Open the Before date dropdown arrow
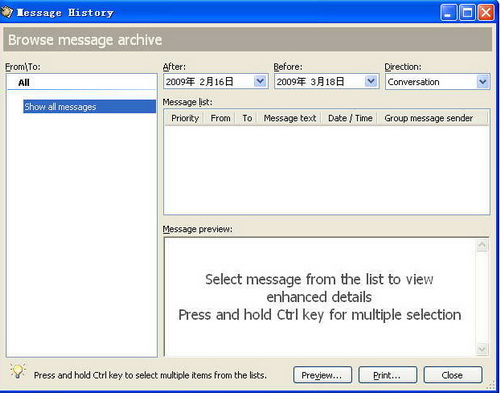Viewport: 500px width, 393px height. [x=371, y=81]
